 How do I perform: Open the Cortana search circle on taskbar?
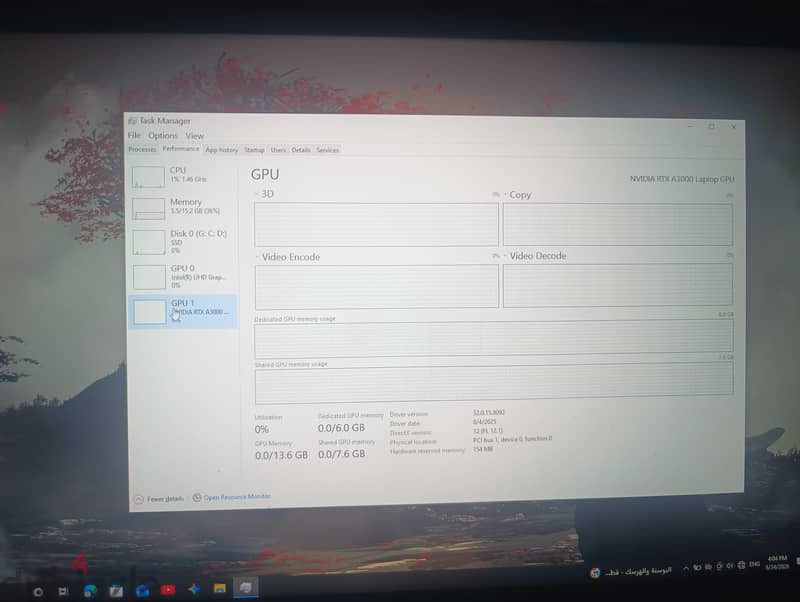click(38, 592)
